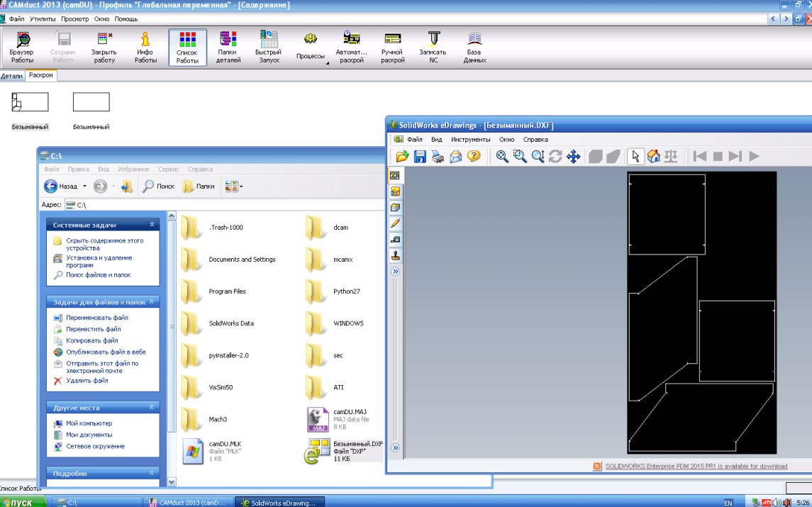Screen dimensions: 812x507
Task: Zoom to fit in eDrawings
Action: [502, 157]
